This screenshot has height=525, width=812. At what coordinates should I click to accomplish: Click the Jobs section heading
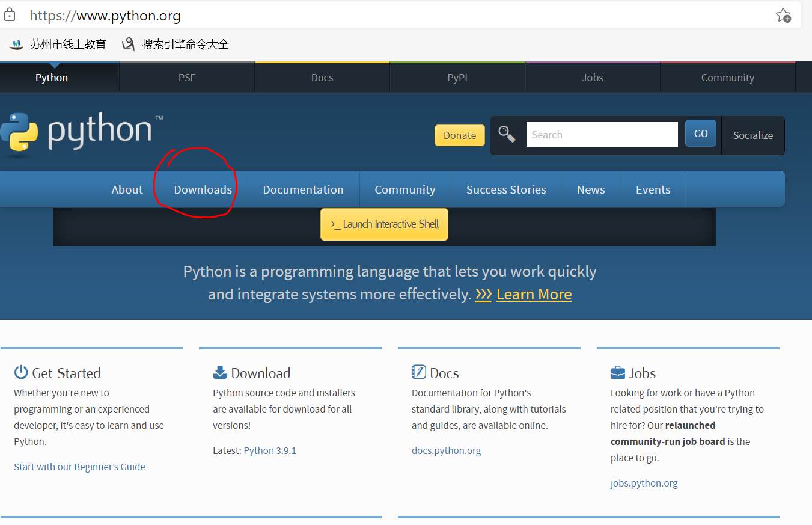(643, 373)
